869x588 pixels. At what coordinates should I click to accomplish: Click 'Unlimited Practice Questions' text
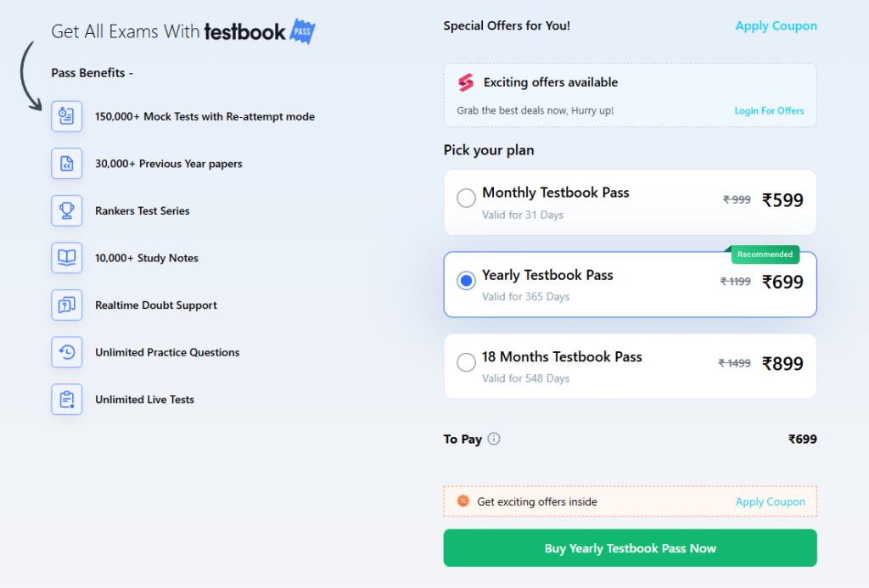(x=167, y=352)
